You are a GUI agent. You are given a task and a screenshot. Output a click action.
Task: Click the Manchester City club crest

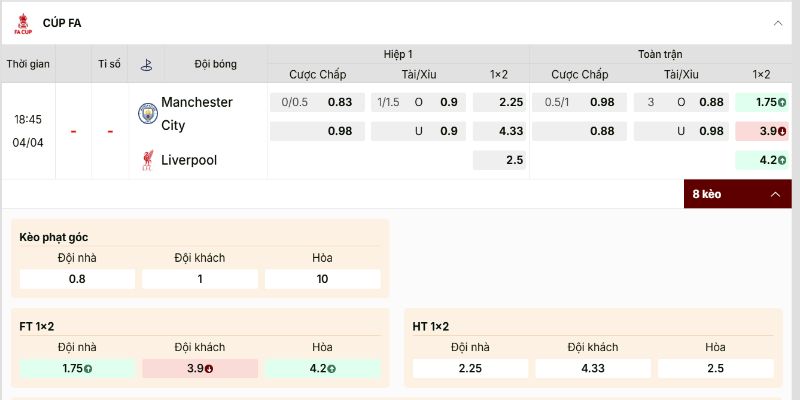pos(147,113)
